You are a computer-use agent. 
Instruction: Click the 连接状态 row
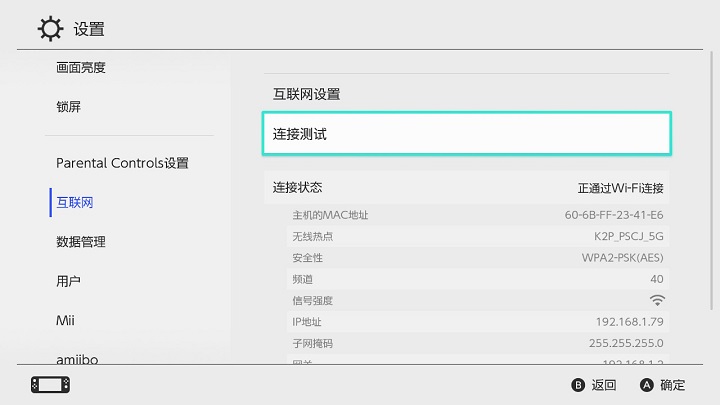(x=467, y=187)
